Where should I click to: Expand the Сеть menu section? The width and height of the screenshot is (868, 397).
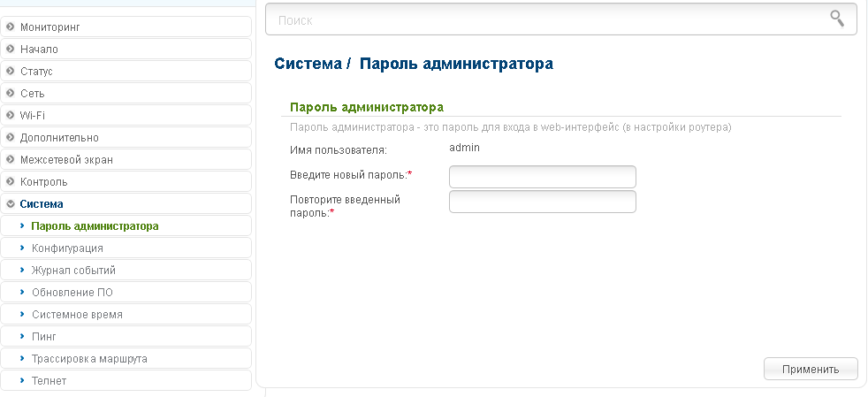point(32,94)
